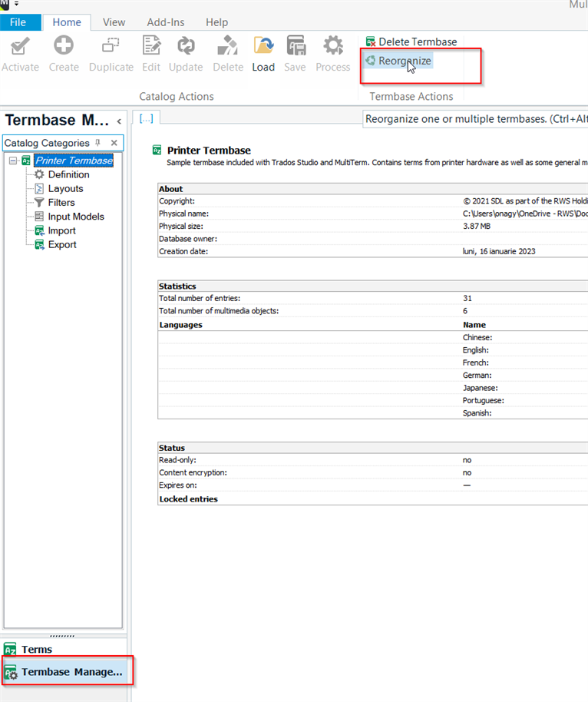Screen dimensions: 588x702
Task: Click the English language row
Action: point(373,350)
